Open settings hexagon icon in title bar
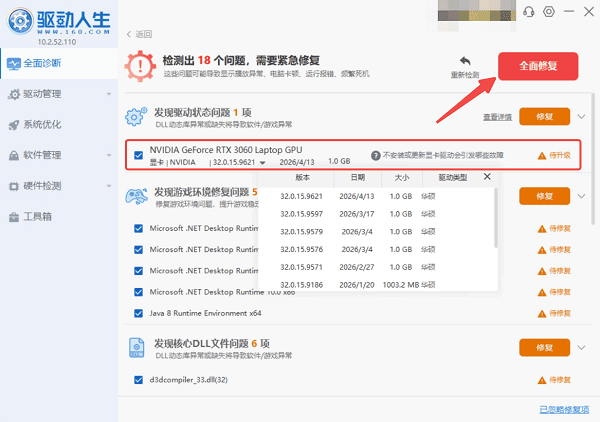This screenshot has height=422, width=600. click(x=549, y=11)
